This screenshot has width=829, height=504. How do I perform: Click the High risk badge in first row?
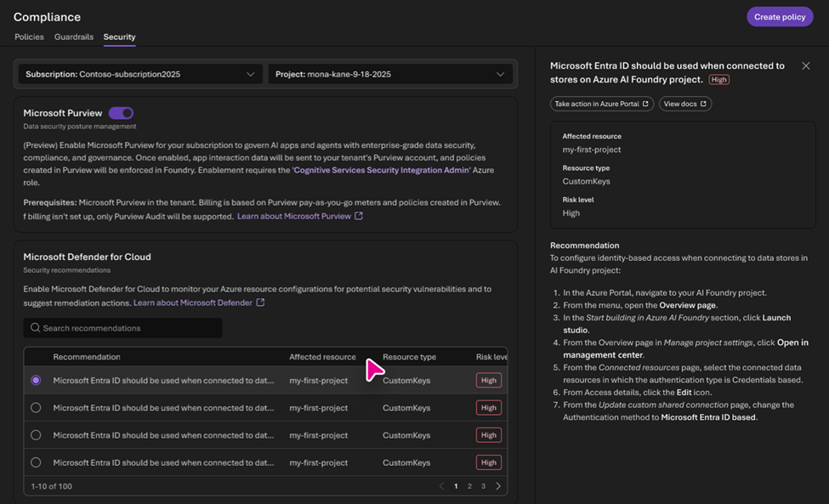click(x=488, y=381)
